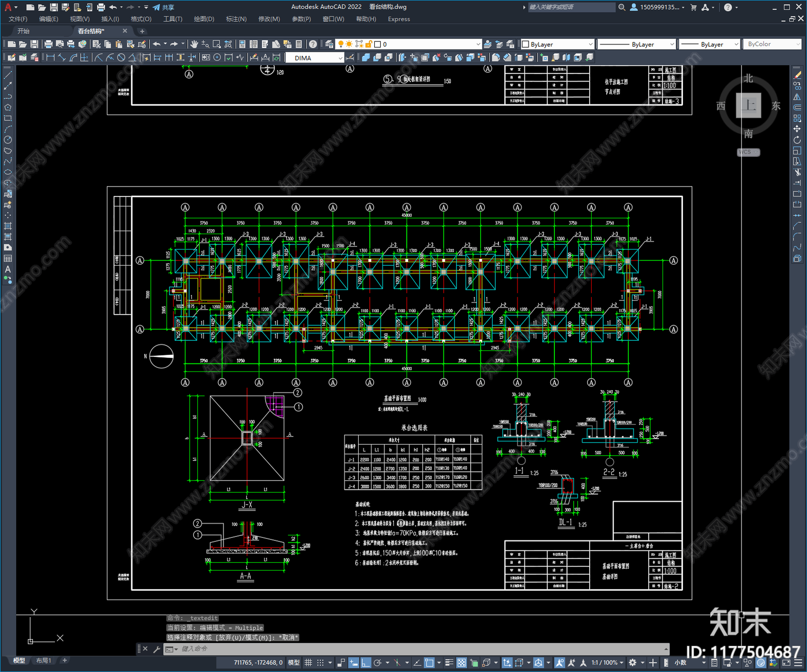Click the Plot/Print icon in standard toolbar

pos(48,44)
